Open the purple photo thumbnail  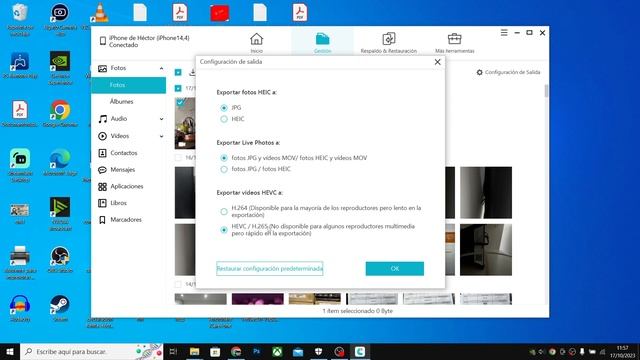click(258, 299)
